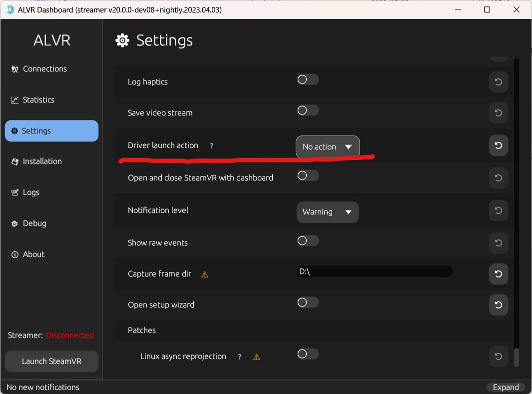
Task: Click the Capture frame dir text field
Action: 375,271
